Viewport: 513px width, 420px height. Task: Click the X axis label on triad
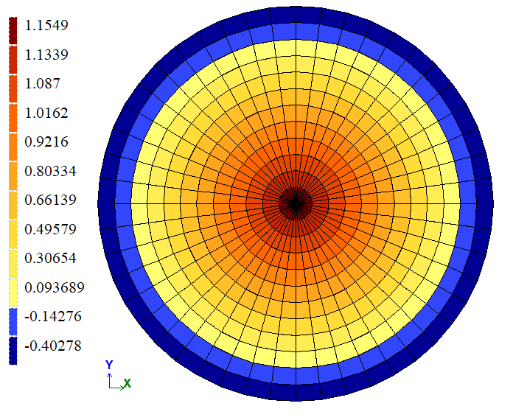128,384
